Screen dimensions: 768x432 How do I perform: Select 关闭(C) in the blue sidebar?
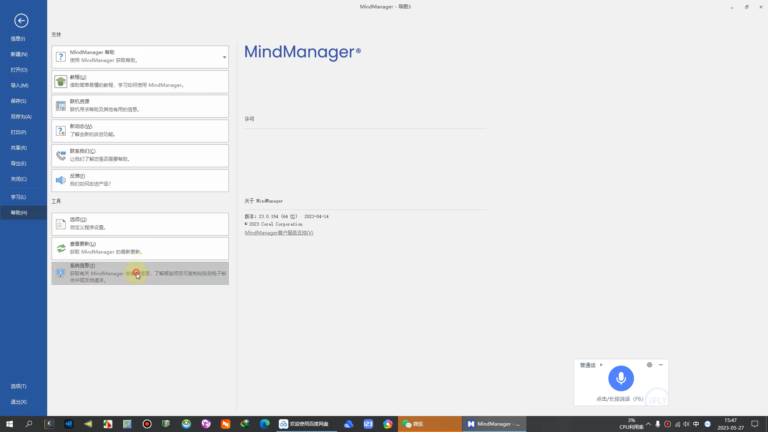point(18,179)
